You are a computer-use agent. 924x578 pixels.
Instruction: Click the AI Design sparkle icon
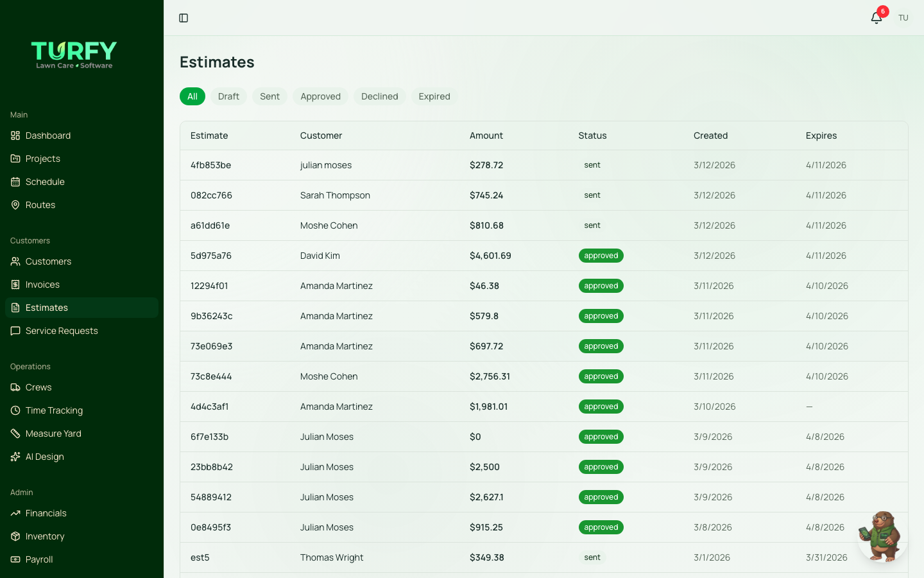[15, 457]
